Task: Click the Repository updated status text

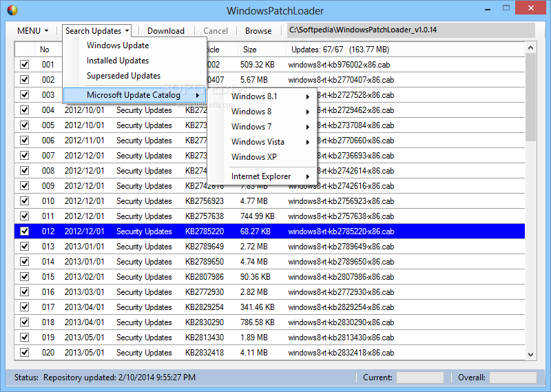Action: (x=119, y=378)
